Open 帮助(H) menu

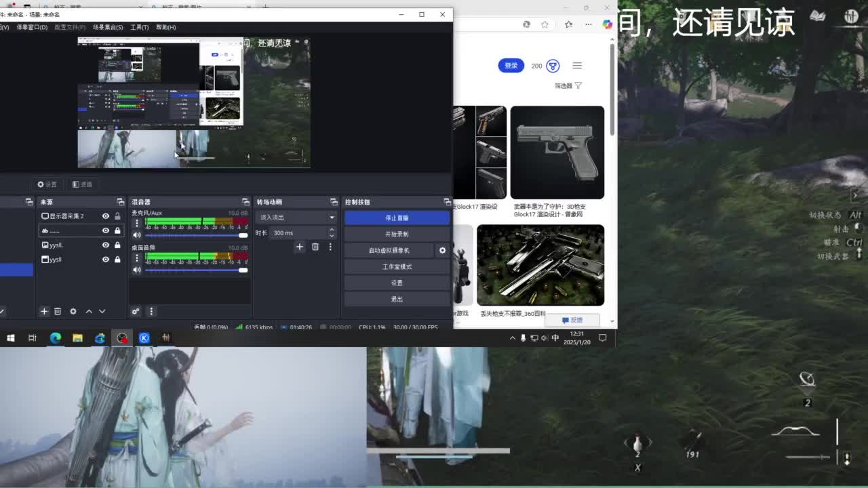point(165,27)
